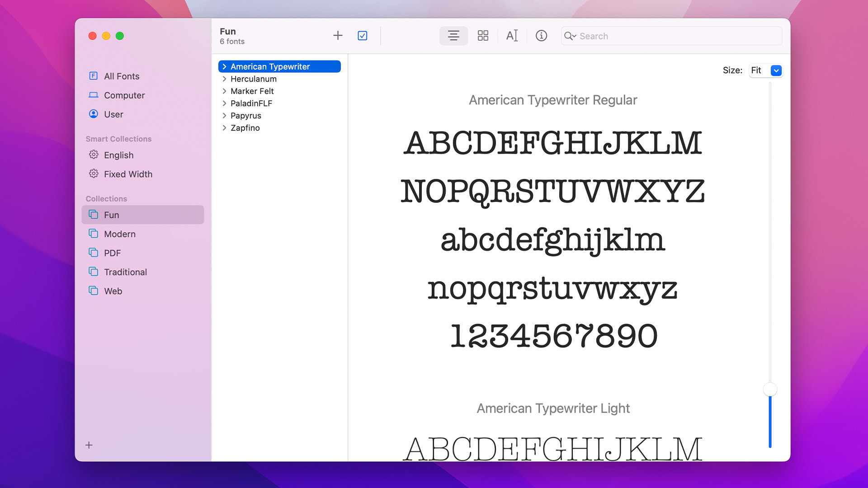Toggle the enable/disable font checkbox icon
868x488 pixels.
coord(362,36)
